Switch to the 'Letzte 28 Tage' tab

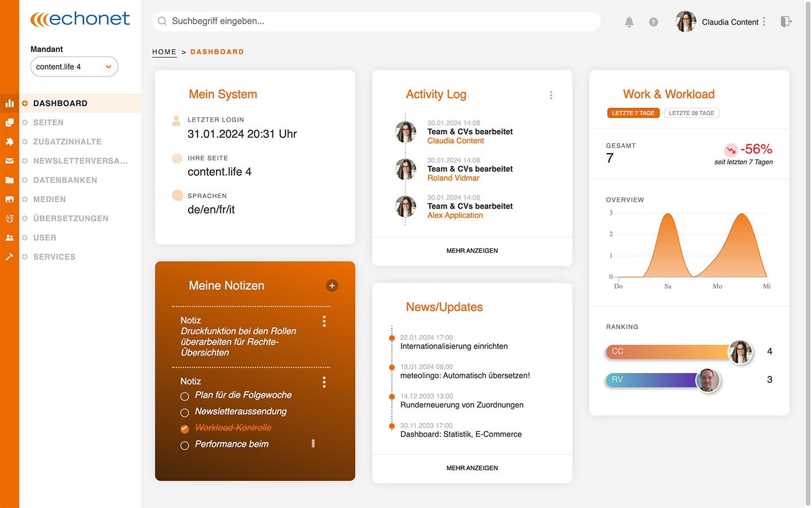pyautogui.click(x=691, y=113)
